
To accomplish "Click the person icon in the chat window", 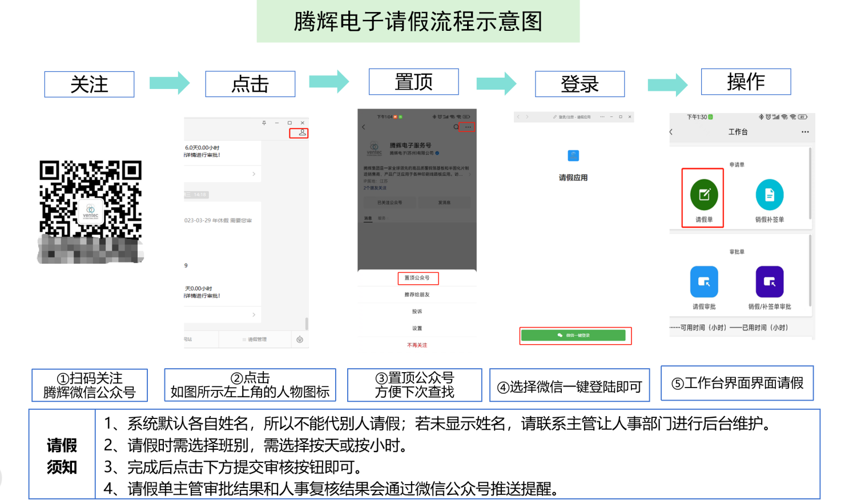I will (x=302, y=132).
